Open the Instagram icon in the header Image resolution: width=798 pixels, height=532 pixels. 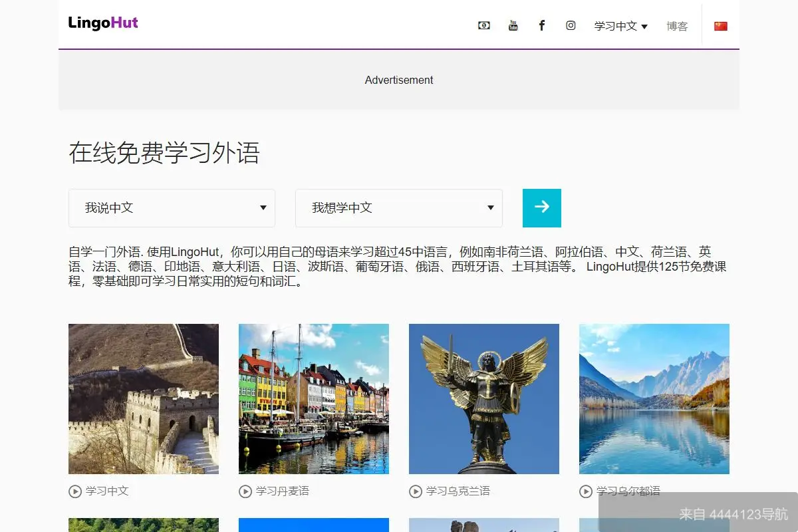(x=571, y=25)
